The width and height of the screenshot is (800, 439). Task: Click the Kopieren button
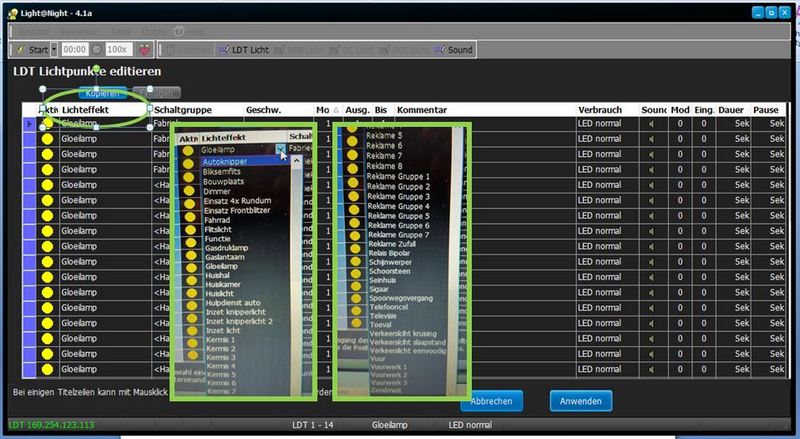(103, 93)
